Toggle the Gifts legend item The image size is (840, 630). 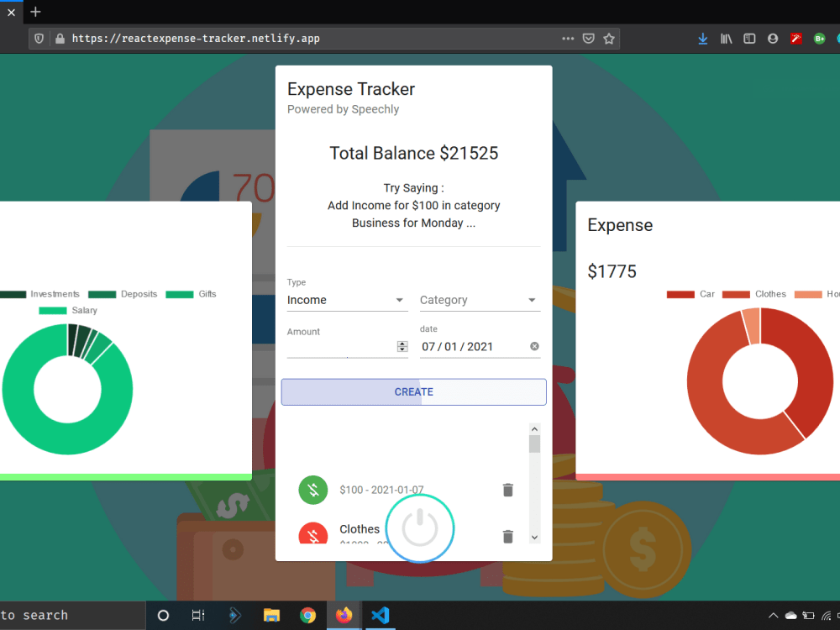point(192,294)
